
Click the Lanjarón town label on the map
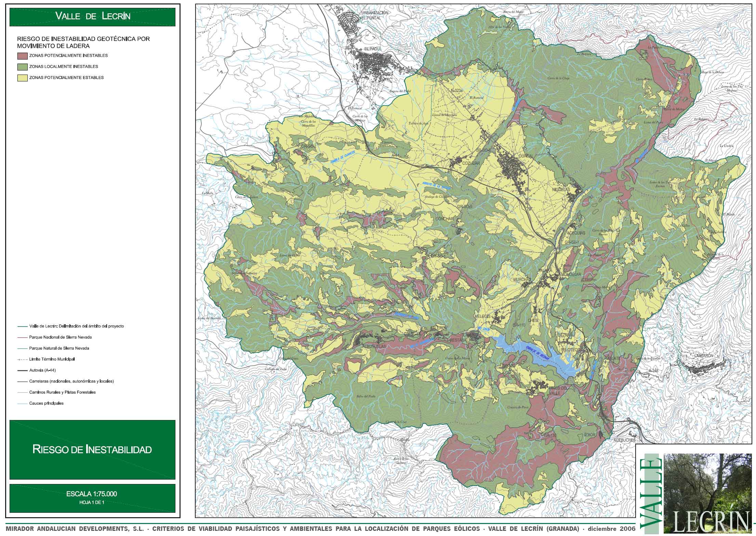tap(704, 356)
